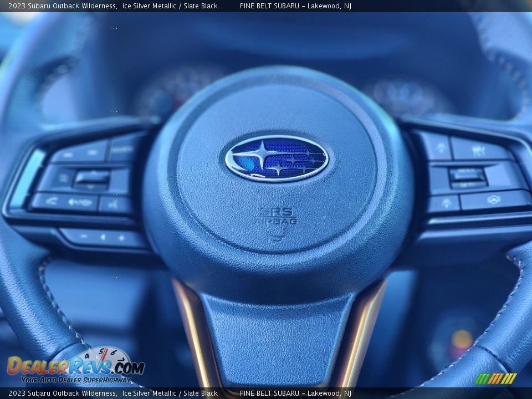532x399 pixels.
Task: Click the 2023 Subaru Outback Wilderness title at top
Action: coord(62,6)
